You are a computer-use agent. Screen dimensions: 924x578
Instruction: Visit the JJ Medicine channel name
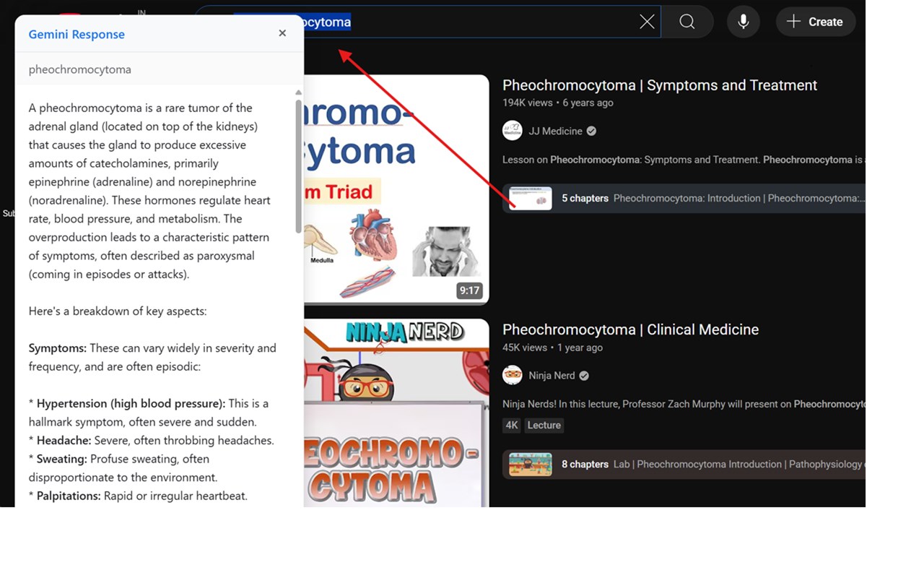(x=555, y=131)
